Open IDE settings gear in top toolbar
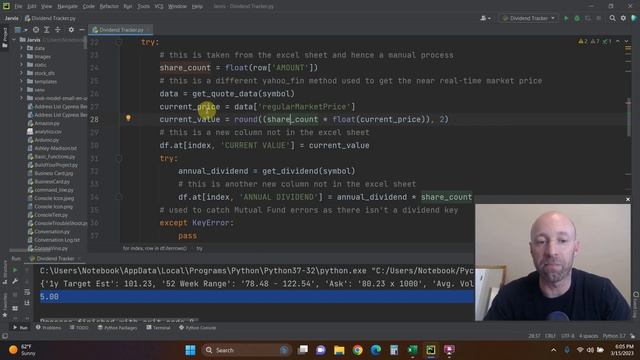Screen dimensions: 640x360 [x=623, y=18]
